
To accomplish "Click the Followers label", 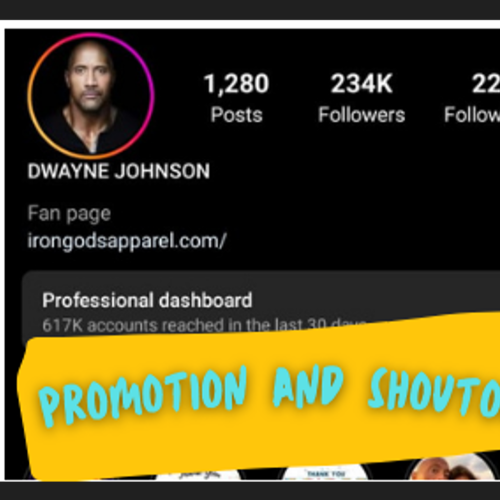I will [x=362, y=115].
